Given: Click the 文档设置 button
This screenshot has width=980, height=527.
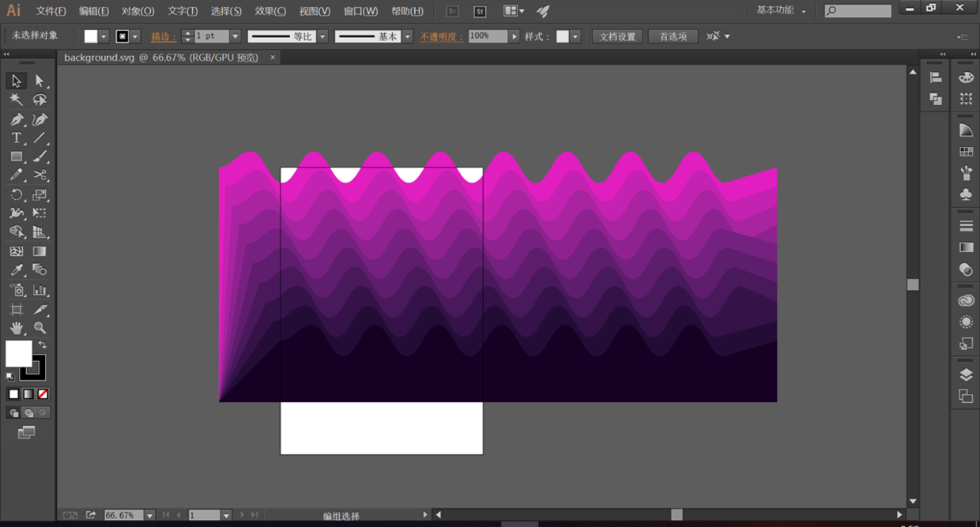Looking at the screenshot, I should 616,36.
